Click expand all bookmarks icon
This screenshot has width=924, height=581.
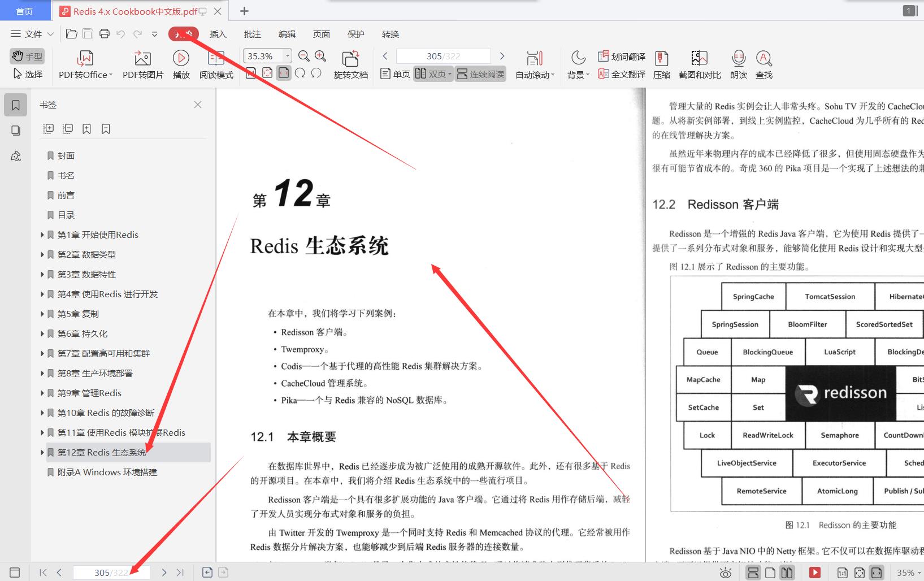click(x=49, y=129)
